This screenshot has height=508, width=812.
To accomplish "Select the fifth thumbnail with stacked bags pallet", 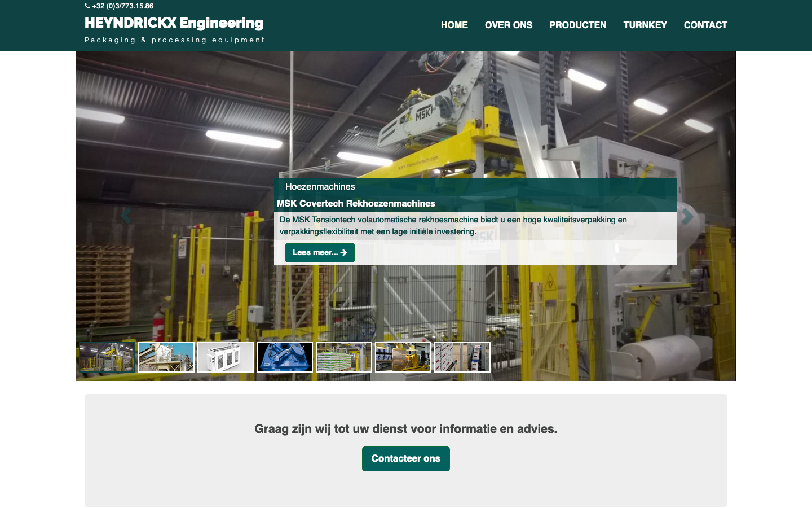I will pos(344,357).
